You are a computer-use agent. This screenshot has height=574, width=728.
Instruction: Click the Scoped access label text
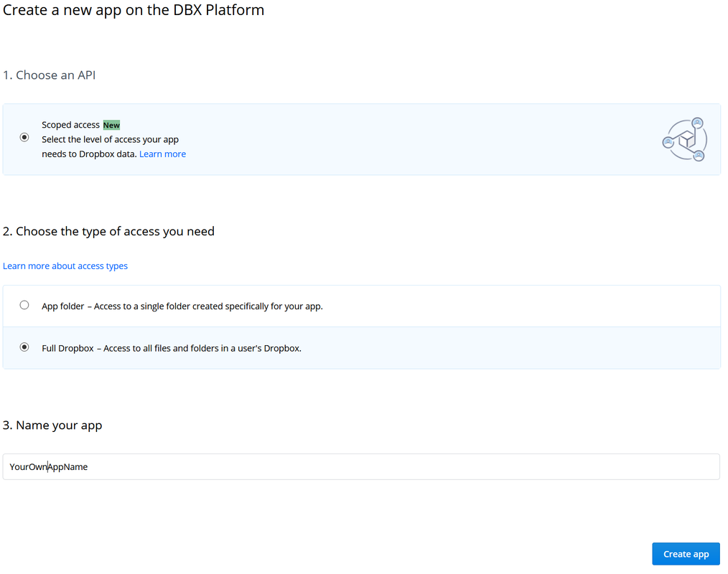coord(70,125)
